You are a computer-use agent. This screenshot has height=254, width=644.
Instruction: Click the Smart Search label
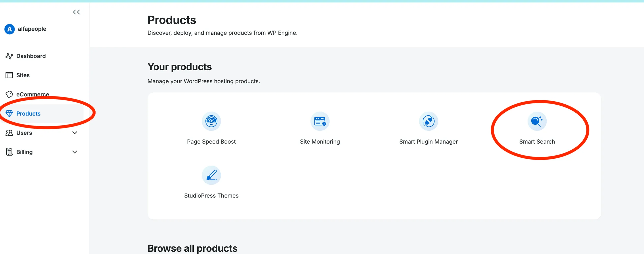point(537,141)
